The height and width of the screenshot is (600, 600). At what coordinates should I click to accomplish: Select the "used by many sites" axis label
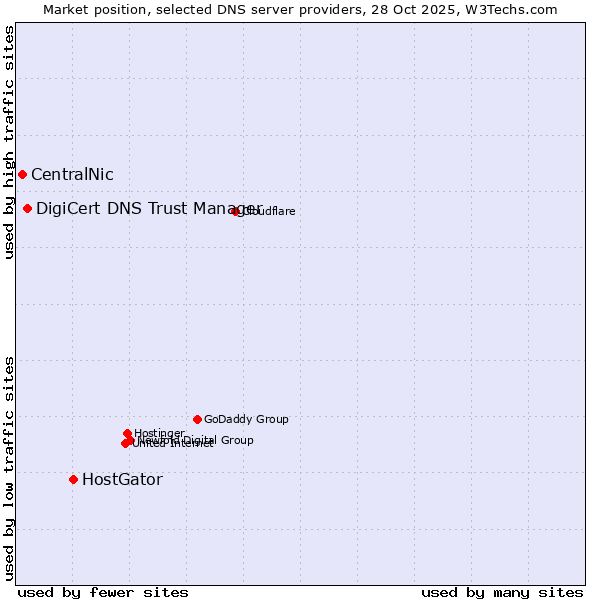pyautogui.click(x=502, y=592)
